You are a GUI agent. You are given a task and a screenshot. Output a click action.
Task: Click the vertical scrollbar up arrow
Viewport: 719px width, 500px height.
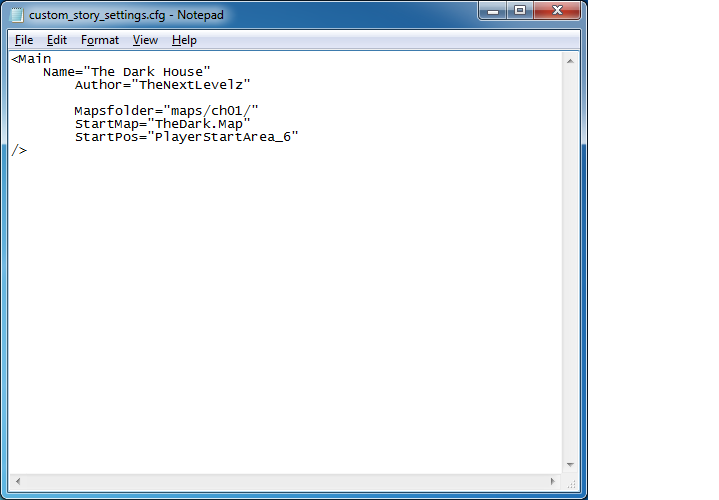click(571, 60)
